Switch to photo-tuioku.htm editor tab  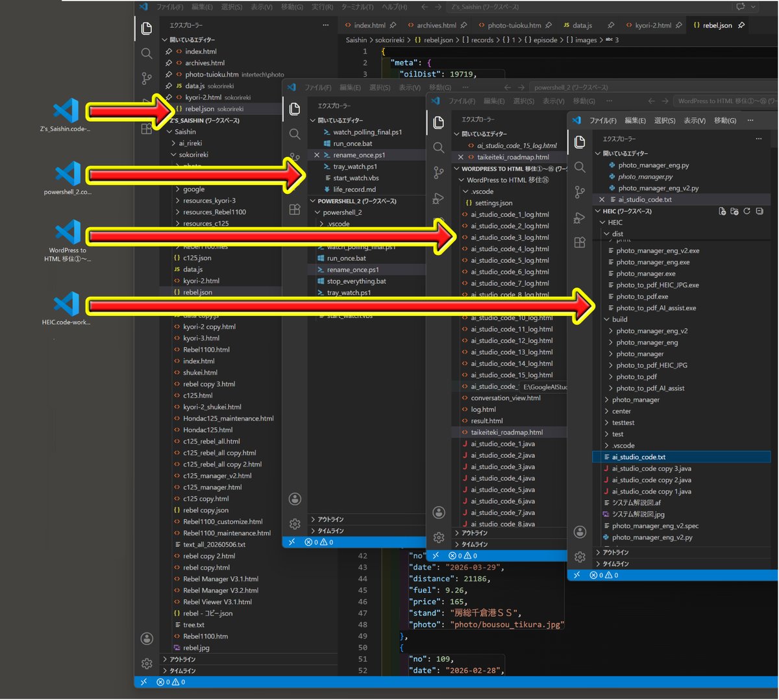pyautogui.click(x=514, y=25)
